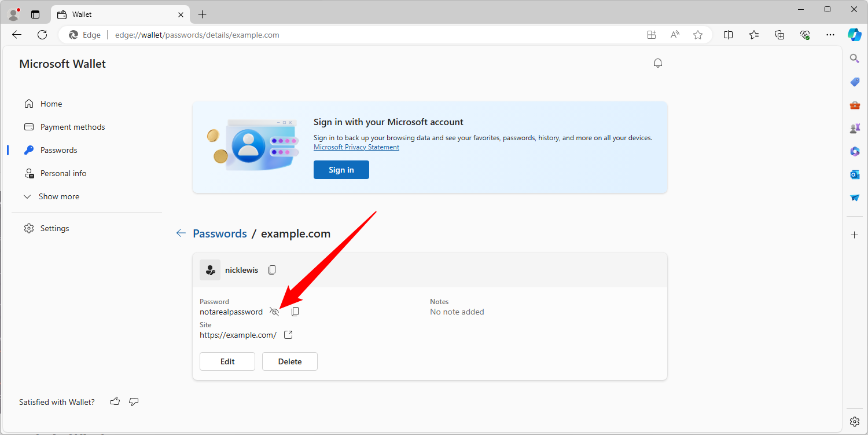Open example.com site in new tab icon
The height and width of the screenshot is (435, 868).
tap(288, 335)
